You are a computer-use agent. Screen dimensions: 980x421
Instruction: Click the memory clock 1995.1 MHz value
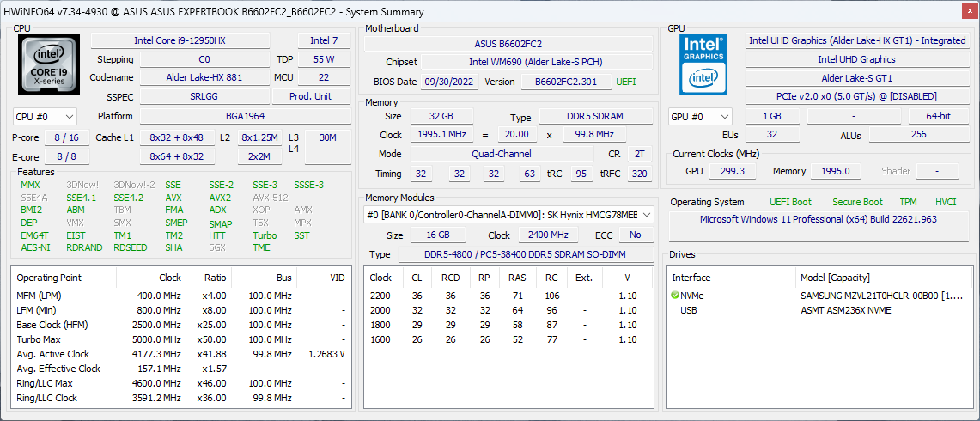click(441, 135)
